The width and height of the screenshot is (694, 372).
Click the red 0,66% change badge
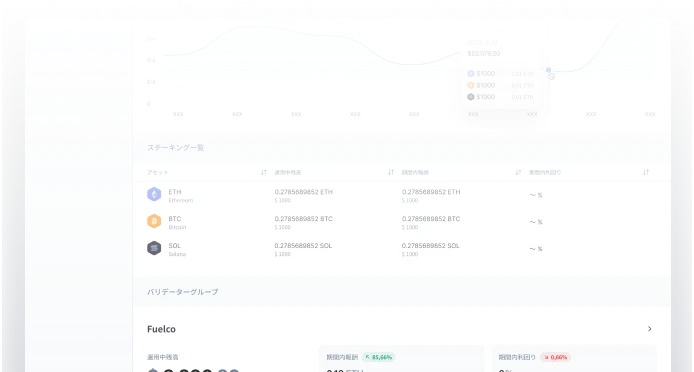(555, 357)
